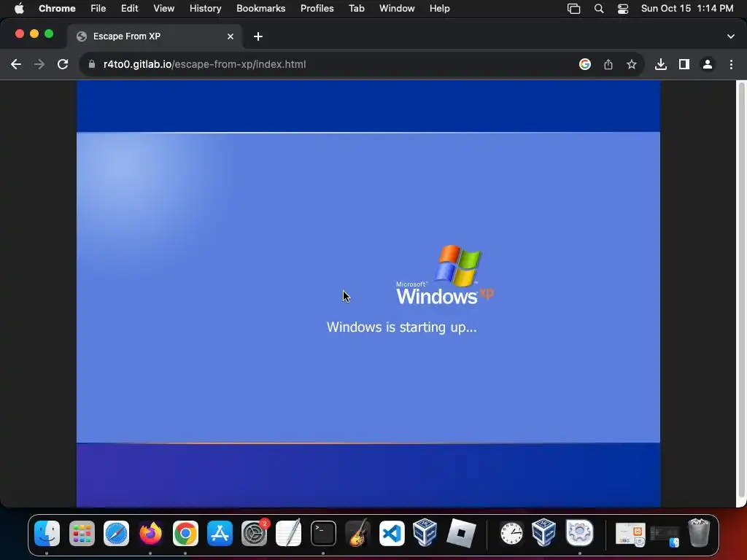Share this page using the share icon
Screen dimensions: 747x560
pyautogui.click(x=608, y=64)
